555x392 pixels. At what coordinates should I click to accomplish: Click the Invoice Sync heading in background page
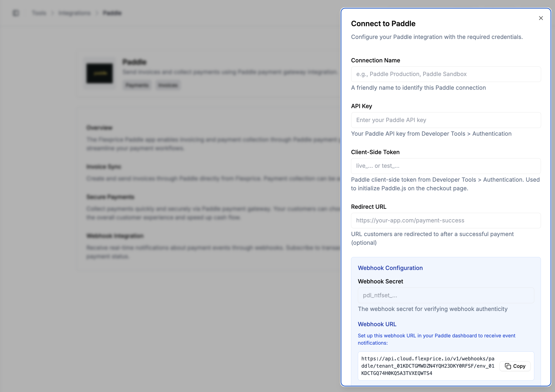tap(104, 167)
